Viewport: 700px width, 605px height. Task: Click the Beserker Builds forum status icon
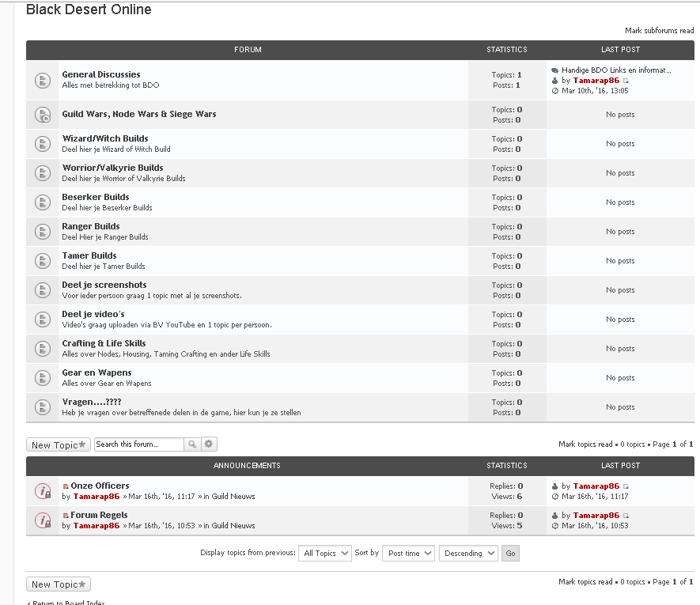coord(43,202)
